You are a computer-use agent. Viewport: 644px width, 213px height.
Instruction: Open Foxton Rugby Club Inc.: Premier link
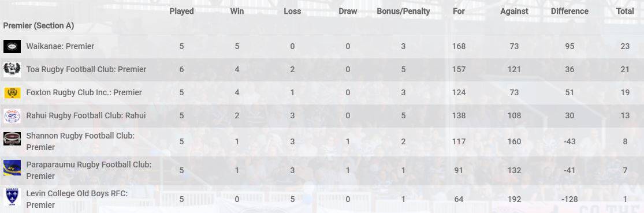84,93
